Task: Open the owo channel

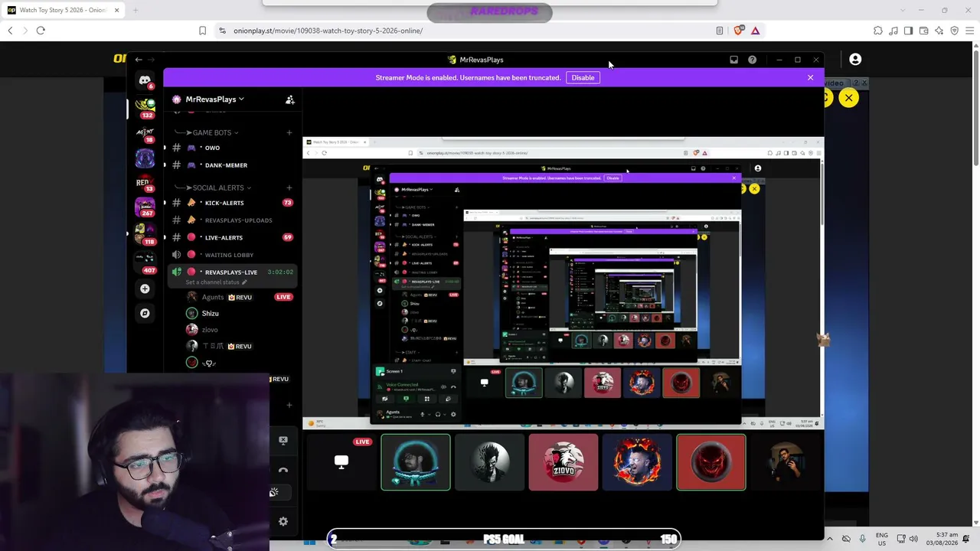Action: pos(230,148)
